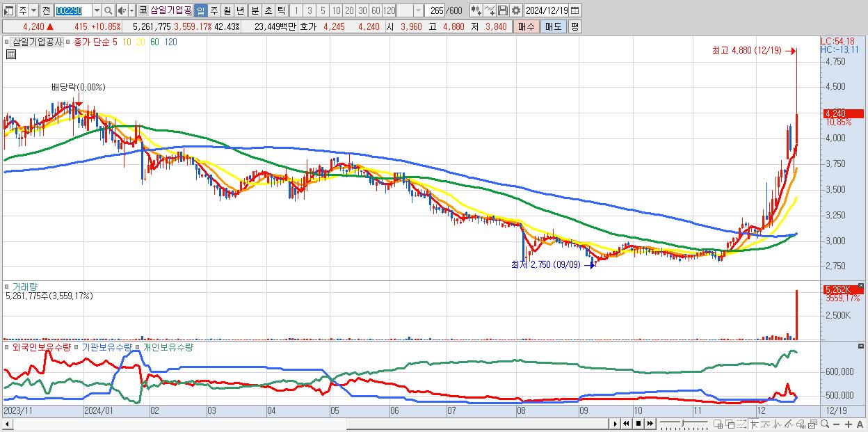Click the date field 2024/12/19
This screenshot has height=432, width=868.
(x=546, y=10)
